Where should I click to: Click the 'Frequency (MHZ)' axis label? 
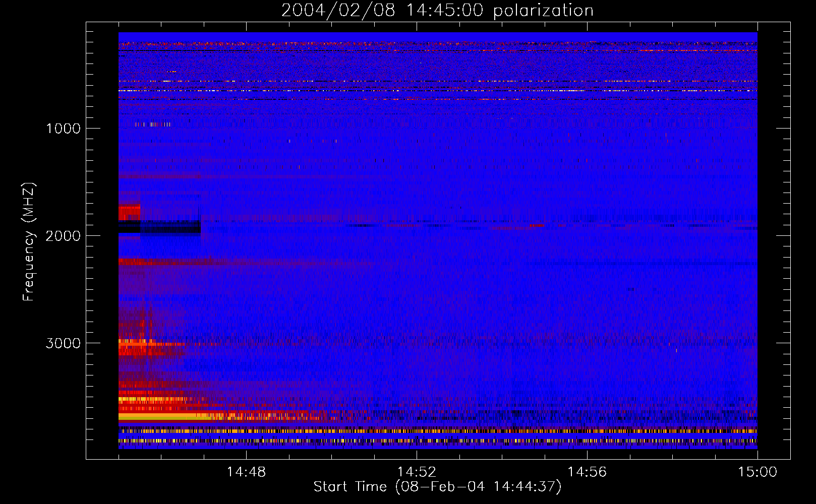point(29,242)
